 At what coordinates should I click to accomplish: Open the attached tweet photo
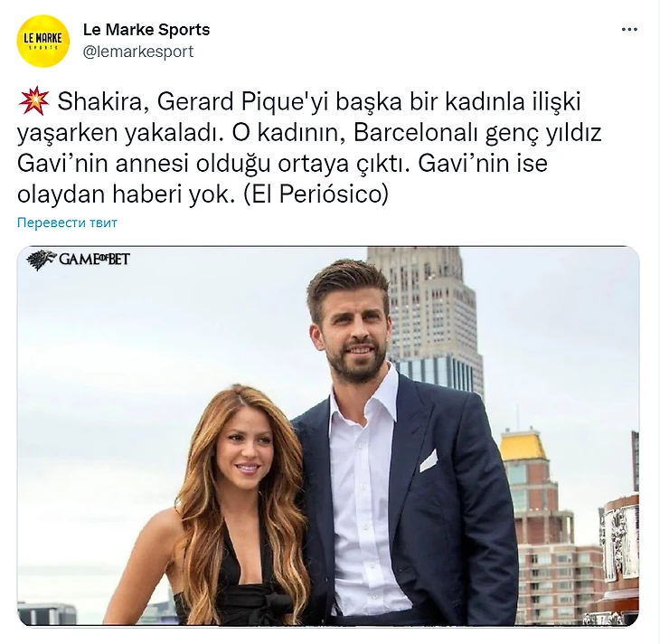pos(328,435)
